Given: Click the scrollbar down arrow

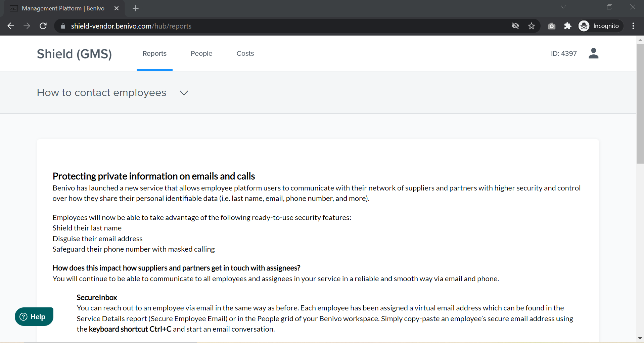Looking at the screenshot, I should point(640,338).
